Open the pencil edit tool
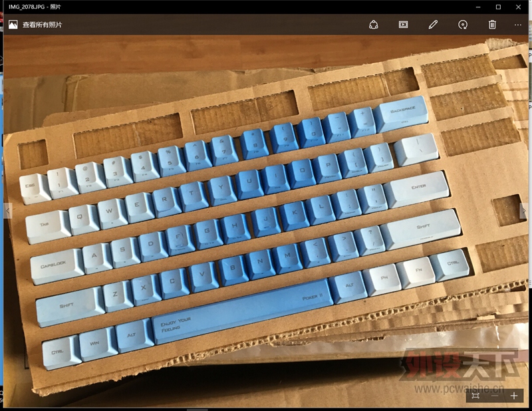The image size is (532, 411). pyautogui.click(x=433, y=25)
